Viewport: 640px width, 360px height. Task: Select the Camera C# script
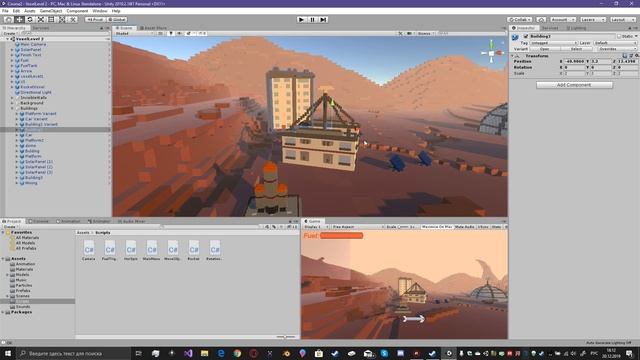[x=89, y=250]
